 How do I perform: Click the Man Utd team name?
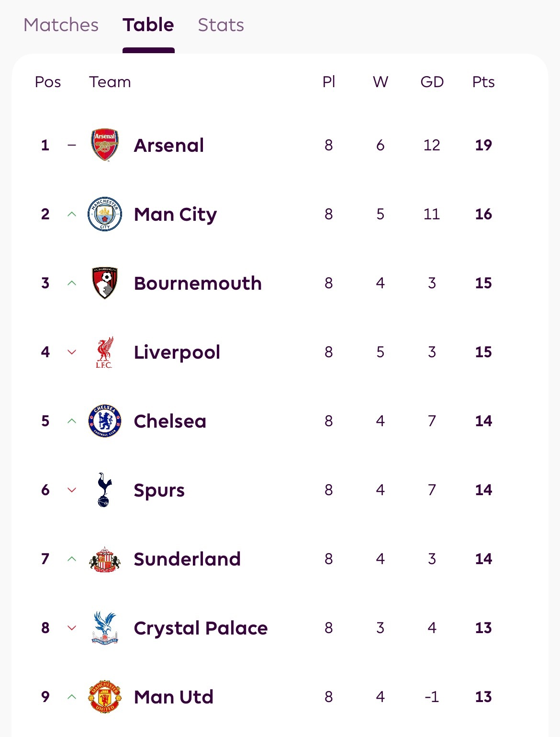[174, 697]
